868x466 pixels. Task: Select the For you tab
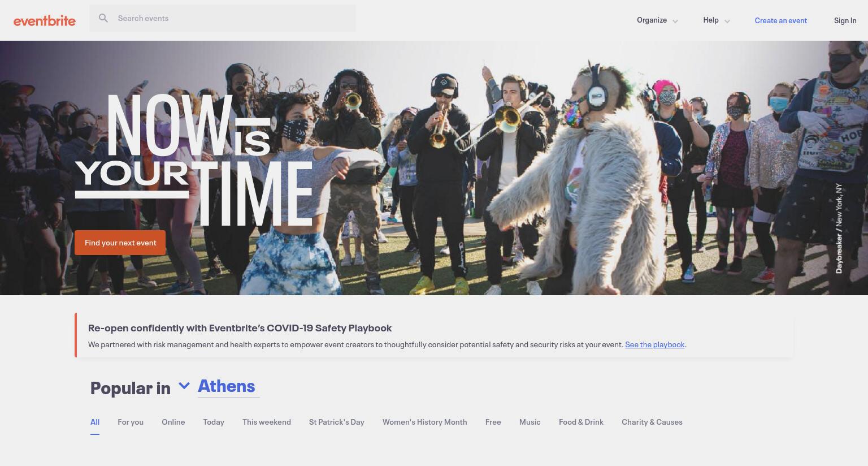point(131,422)
